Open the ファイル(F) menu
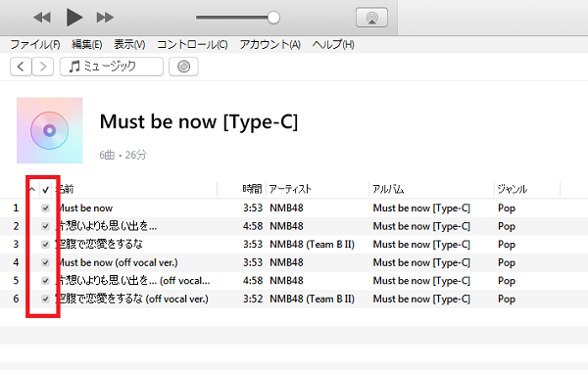This screenshot has width=588, height=370. (35, 45)
